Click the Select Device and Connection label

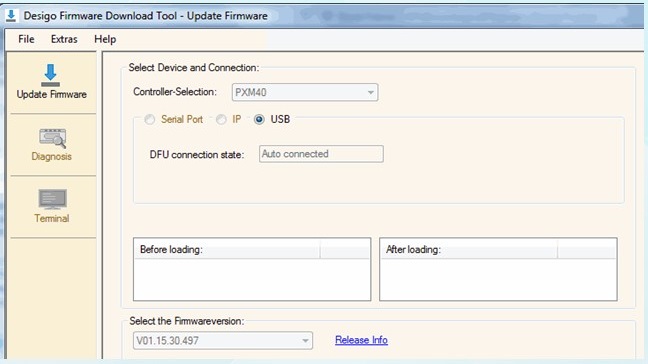click(194, 68)
